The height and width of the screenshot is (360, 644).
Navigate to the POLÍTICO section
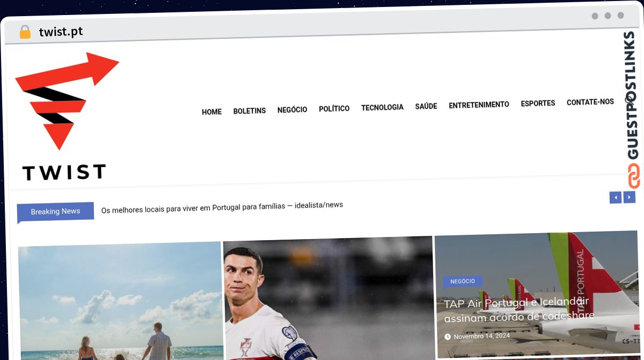coord(334,109)
